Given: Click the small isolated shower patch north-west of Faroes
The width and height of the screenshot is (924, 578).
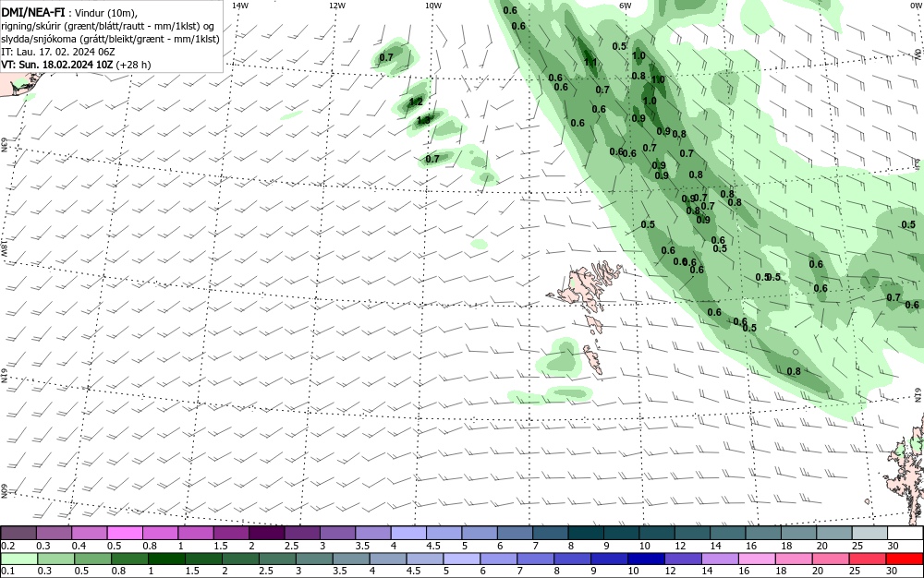Looking at the screenshot, I should (x=479, y=244).
